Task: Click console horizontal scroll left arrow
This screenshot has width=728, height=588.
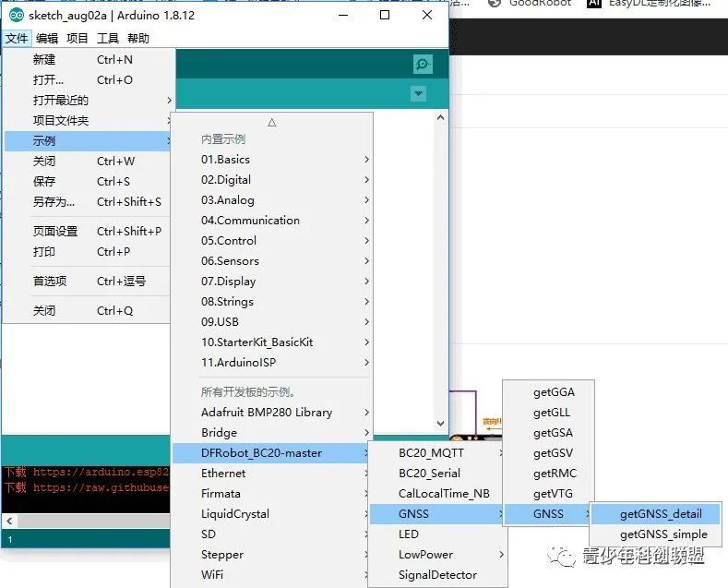Action: 9,521
